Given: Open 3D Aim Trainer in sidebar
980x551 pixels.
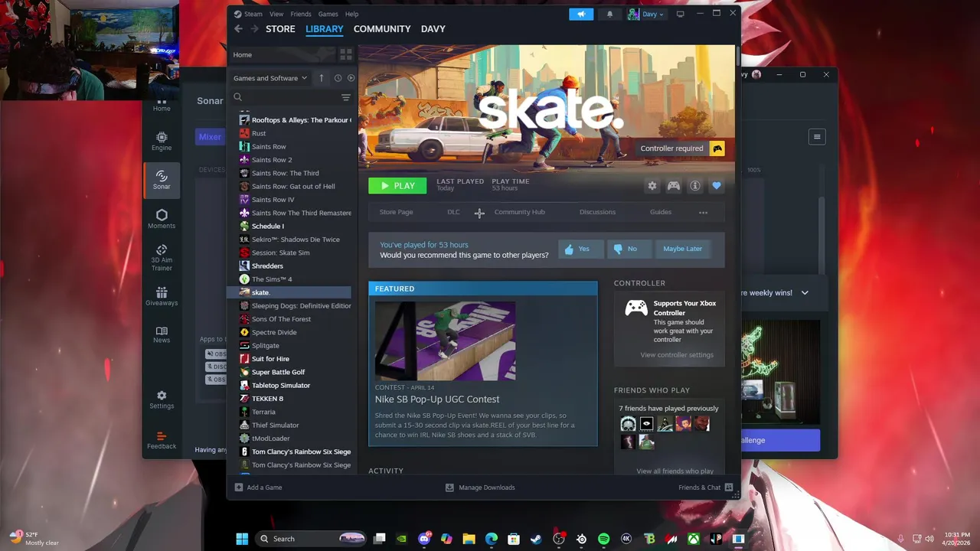Looking at the screenshot, I should click(162, 258).
